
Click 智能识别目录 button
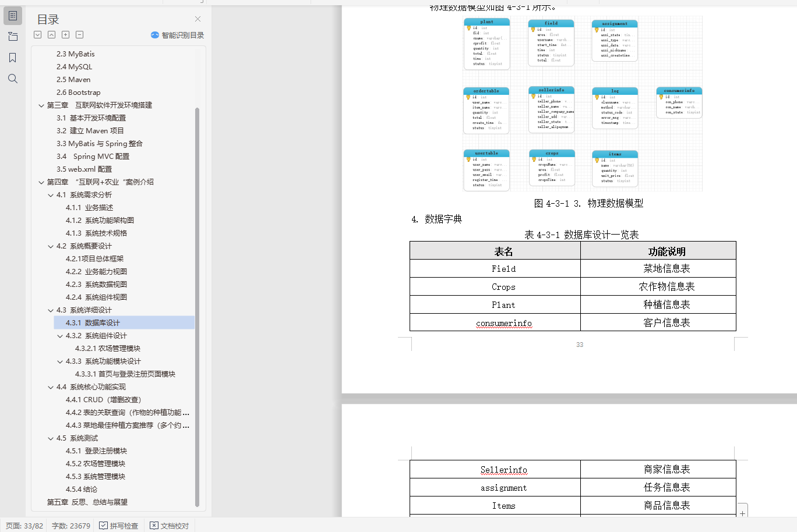click(177, 35)
